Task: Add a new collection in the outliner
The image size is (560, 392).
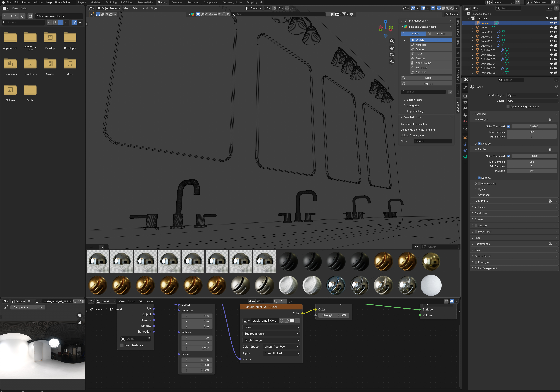Action: [556, 8]
